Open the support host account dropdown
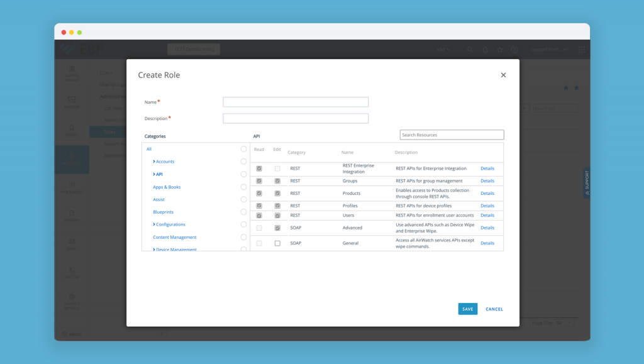This screenshot has height=364, width=644. tap(548, 50)
